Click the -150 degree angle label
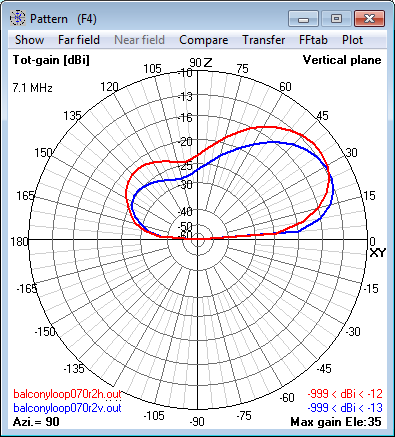This screenshot has width=395, height=437. click(45, 332)
